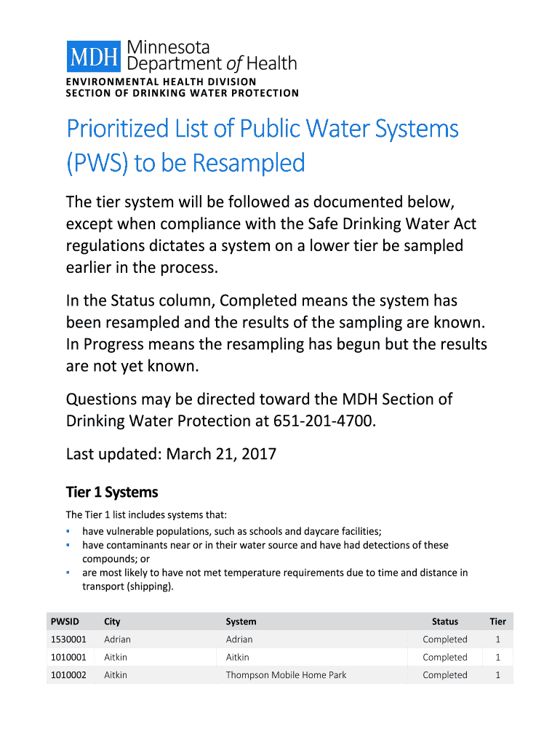This screenshot has height=745, width=560.
Task: Select PWSID 1010002 in the table
Action: pyautogui.click(x=68, y=675)
